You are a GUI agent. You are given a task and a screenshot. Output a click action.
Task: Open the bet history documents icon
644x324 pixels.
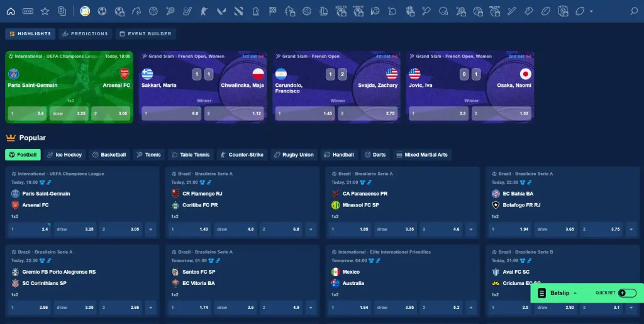coord(62,11)
